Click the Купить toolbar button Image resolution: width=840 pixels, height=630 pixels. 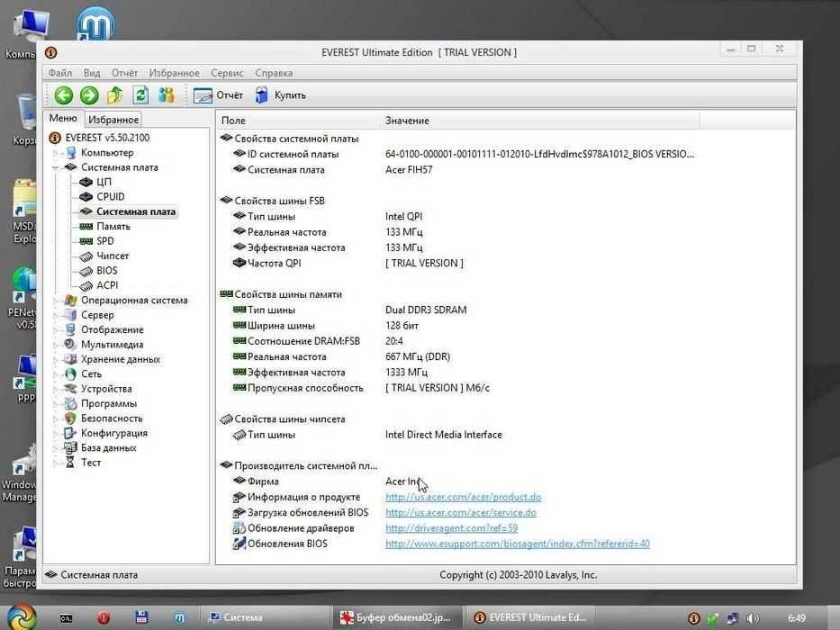point(280,95)
